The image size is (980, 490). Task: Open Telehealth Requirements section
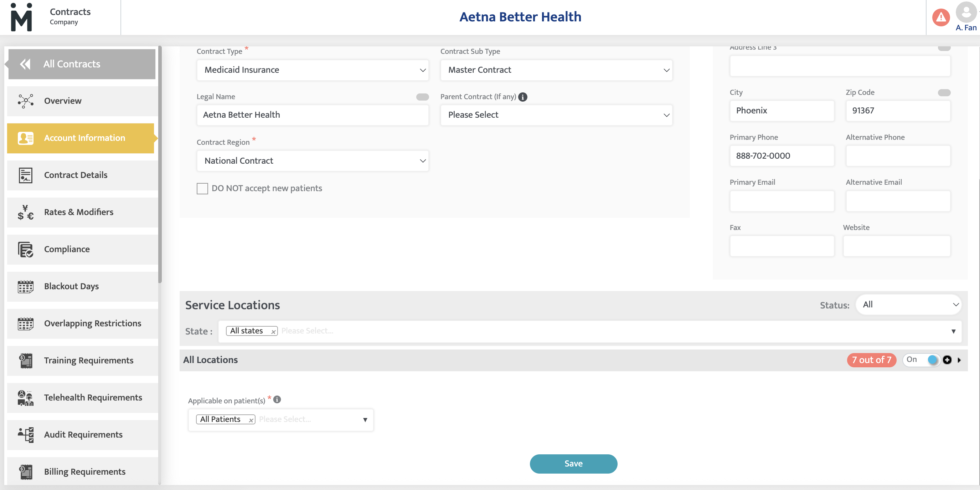(x=83, y=398)
